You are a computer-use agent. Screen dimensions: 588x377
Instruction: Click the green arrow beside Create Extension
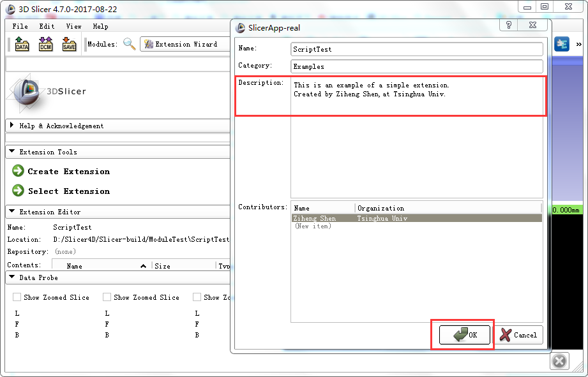[18, 171]
